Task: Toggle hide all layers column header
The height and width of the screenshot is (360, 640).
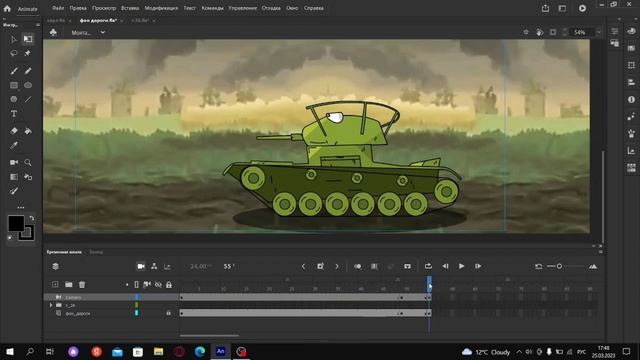Action: 158,284
